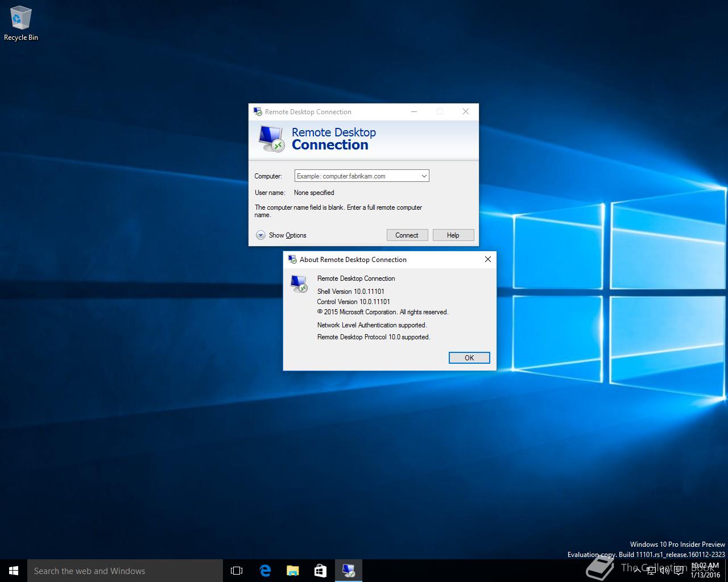The image size is (728, 582).
Task: Open the taskbar clock and date
Action: 705,571
